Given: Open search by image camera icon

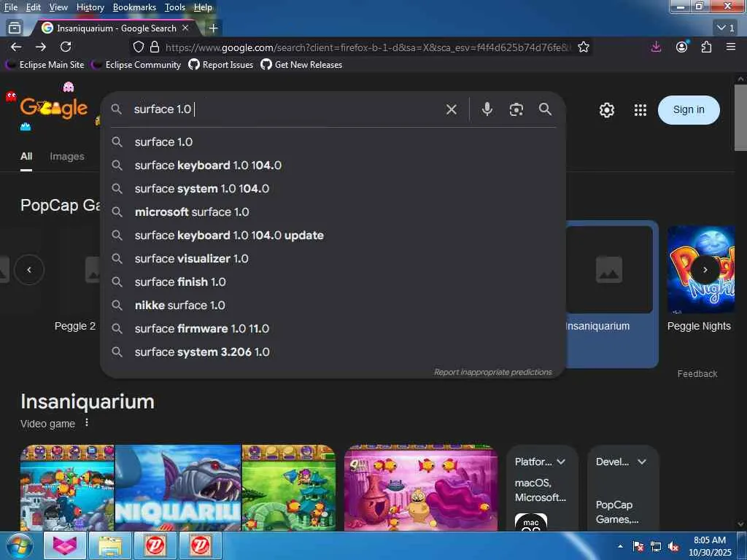Looking at the screenshot, I should pyautogui.click(x=516, y=109).
